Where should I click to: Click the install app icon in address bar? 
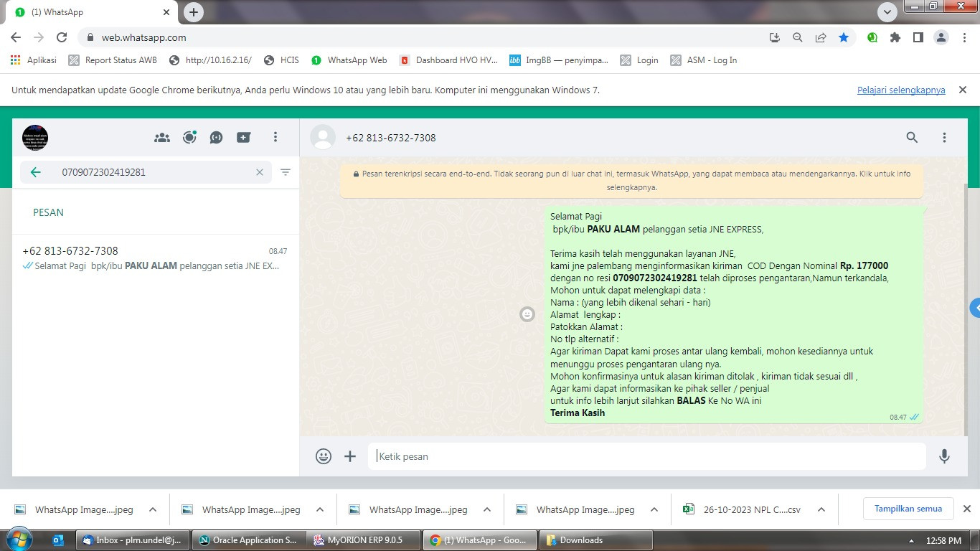point(775,37)
